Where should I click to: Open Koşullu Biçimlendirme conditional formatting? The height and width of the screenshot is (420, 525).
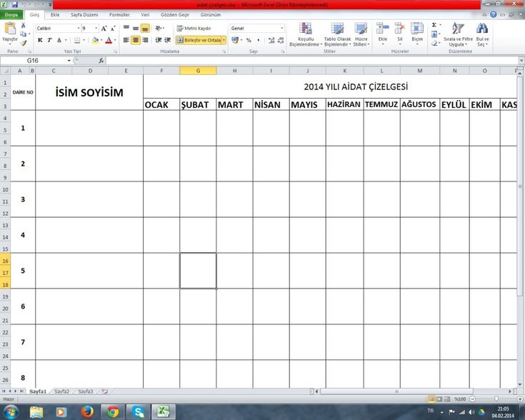[306, 31]
